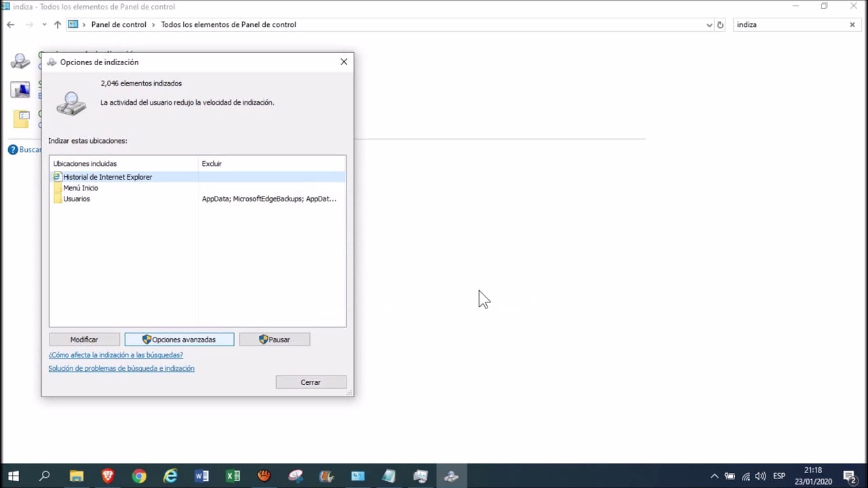Viewport: 868px width, 488px height.
Task: Open Microsoft Excel from taskbar
Action: pos(233,476)
